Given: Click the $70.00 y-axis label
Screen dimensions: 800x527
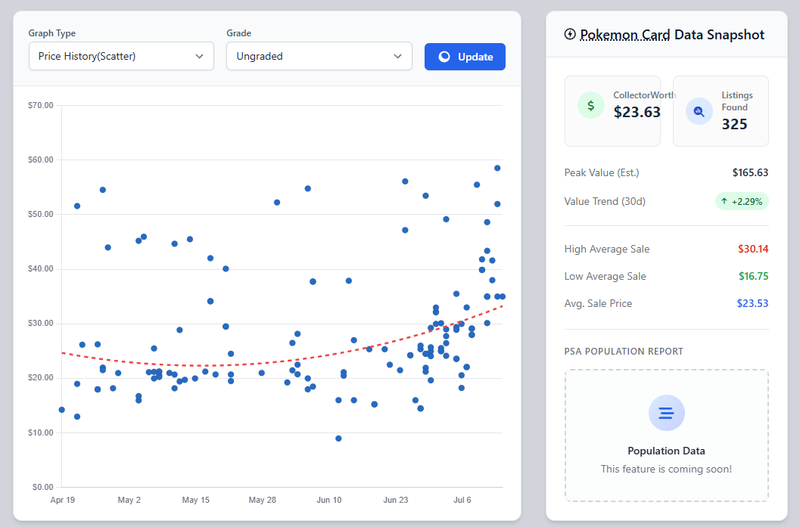Looking at the screenshot, I should [40, 106].
